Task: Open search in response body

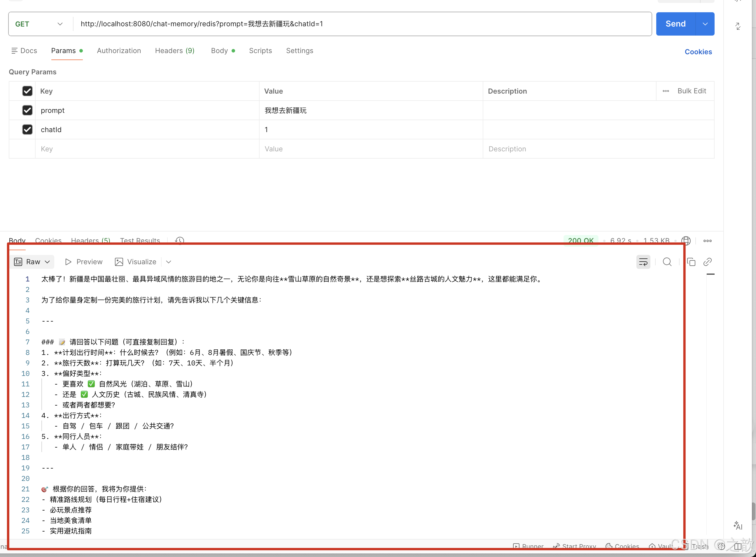Action: coord(667,262)
